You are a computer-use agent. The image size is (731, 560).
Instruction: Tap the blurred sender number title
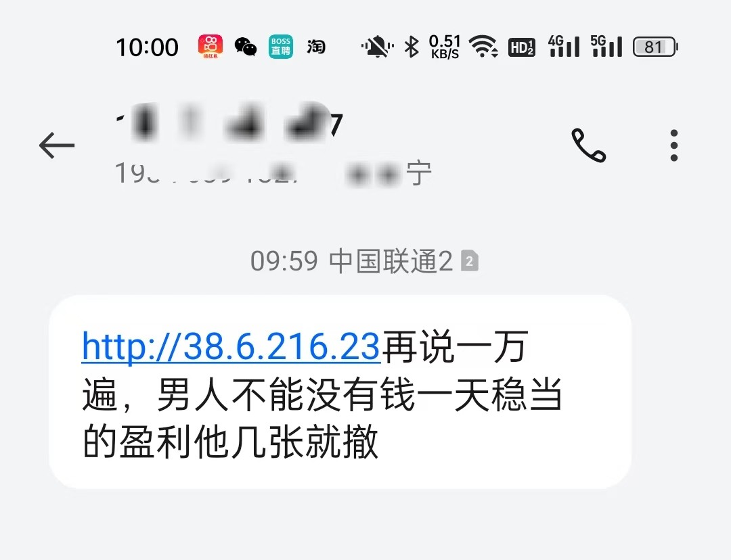click(229, 124)
